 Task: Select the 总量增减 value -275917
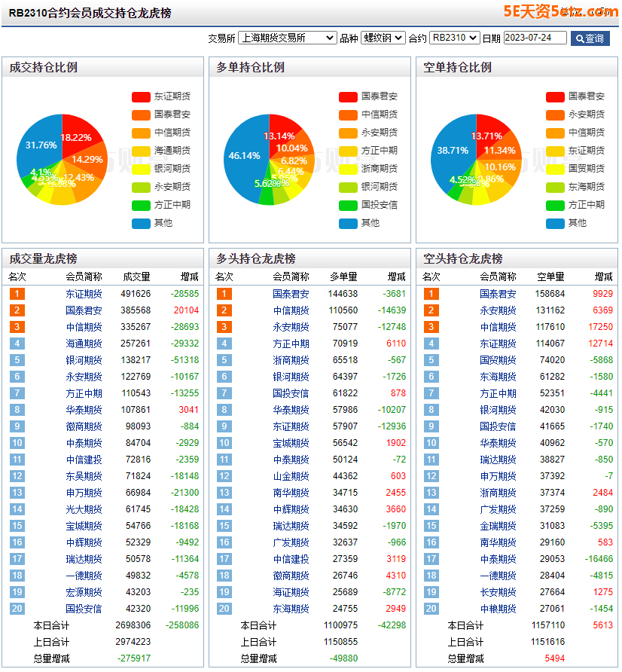tap(133, 658)
